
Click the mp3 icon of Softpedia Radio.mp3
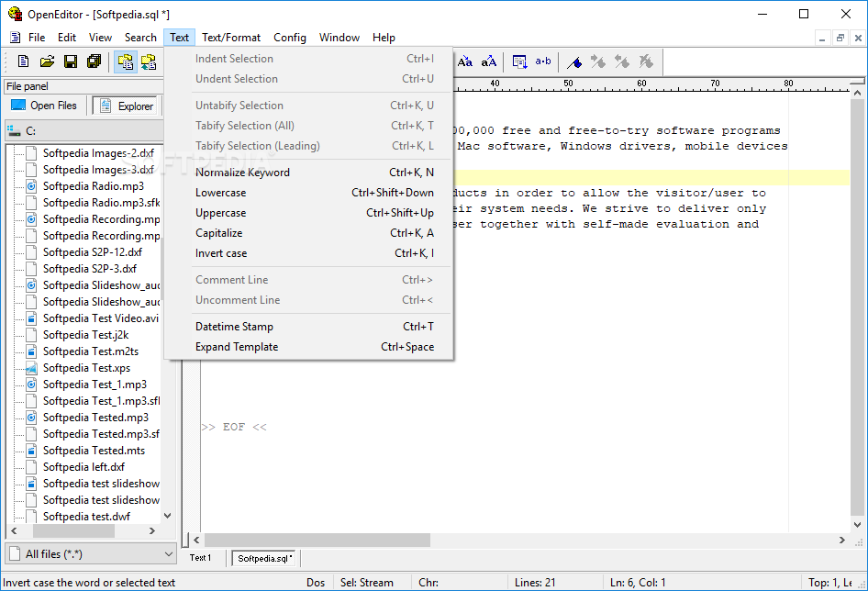tap(31, 186)
